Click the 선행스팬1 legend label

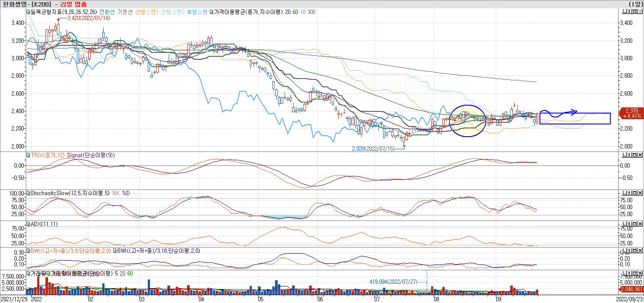(147, 12)
